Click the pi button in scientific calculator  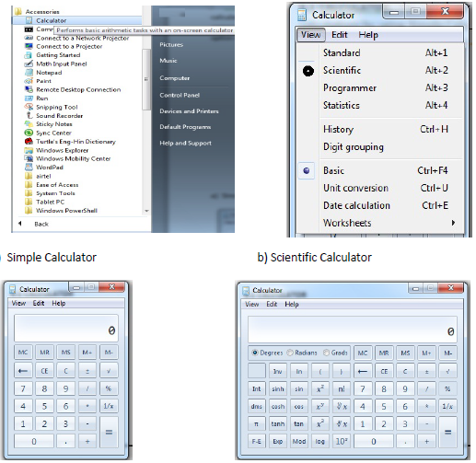coord(256,424)
